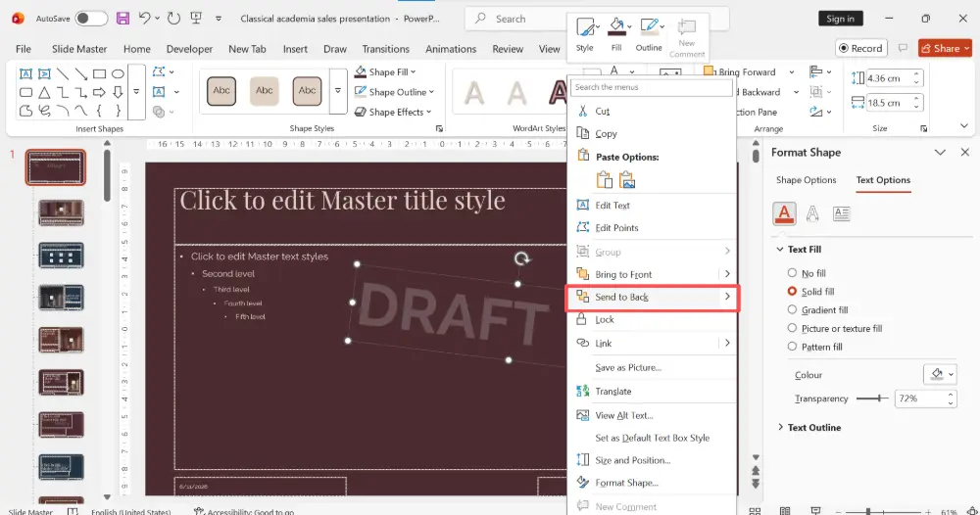The height and width of the screenshot is (515, 980).
Task: Choose Save as Picture in context menu
Action: pyautogui.click(x=653, y=367)
